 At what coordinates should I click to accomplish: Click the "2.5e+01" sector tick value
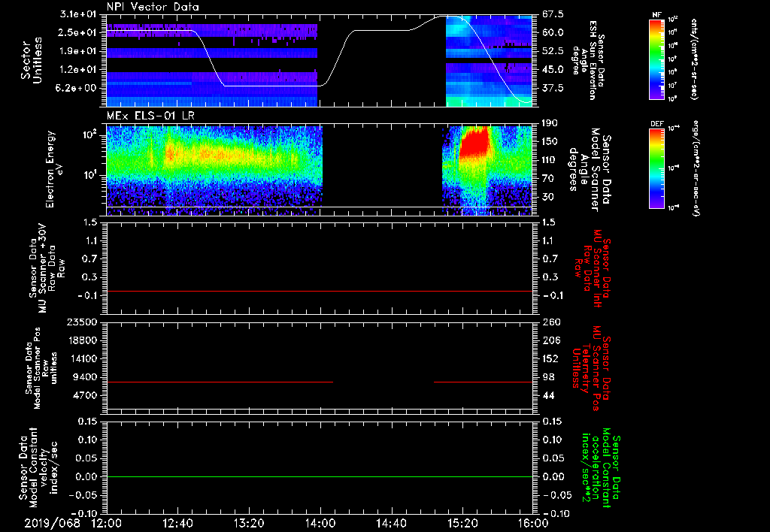tap(78, 32)
